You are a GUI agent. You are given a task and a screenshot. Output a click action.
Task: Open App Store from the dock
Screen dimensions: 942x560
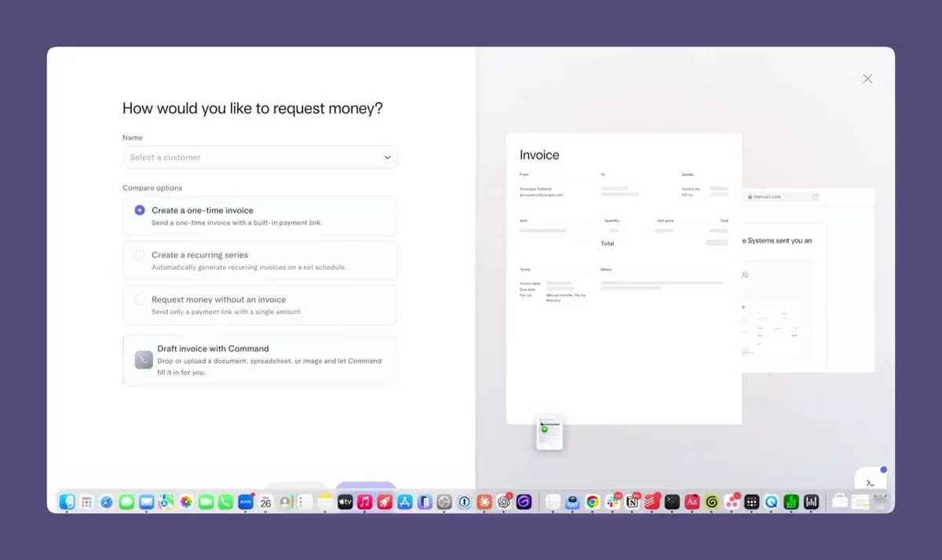(x=405, y=502)
